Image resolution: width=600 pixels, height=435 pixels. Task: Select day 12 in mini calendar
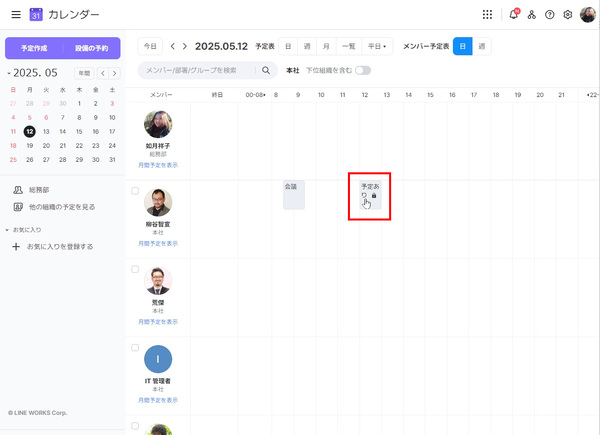(x=29, y=132)
